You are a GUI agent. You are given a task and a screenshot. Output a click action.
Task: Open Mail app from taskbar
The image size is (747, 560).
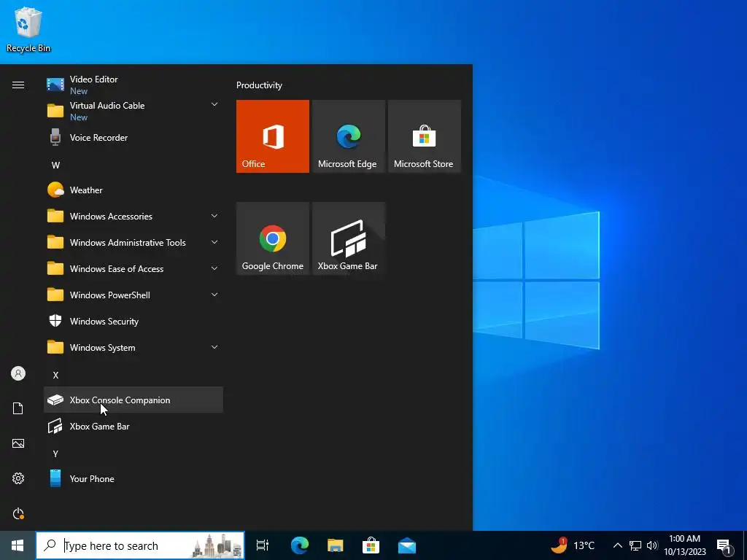pyautogui.click(x=407, y=545)
